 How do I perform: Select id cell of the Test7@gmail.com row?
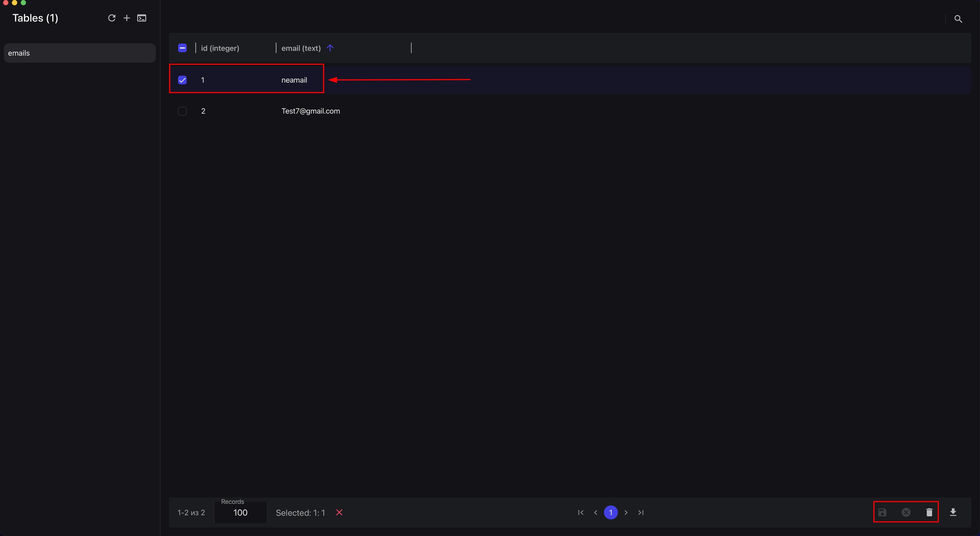click(203, 111)
